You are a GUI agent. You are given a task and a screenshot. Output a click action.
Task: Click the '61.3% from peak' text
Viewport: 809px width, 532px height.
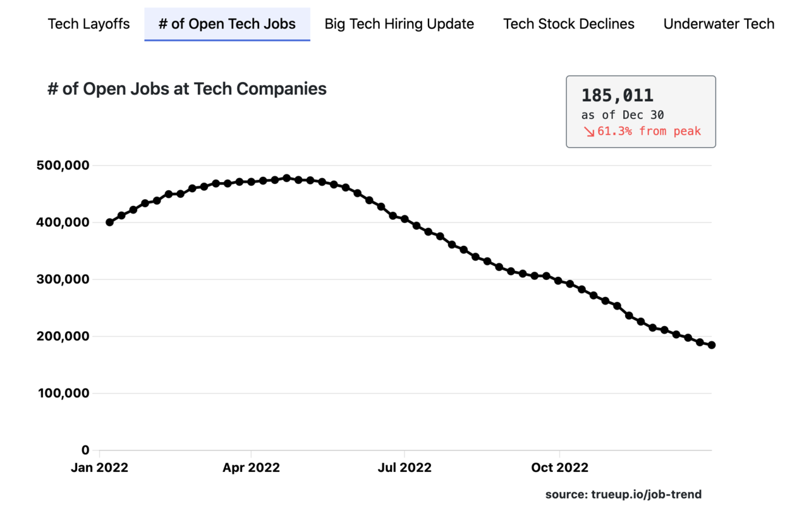click(x=648, y=131)
